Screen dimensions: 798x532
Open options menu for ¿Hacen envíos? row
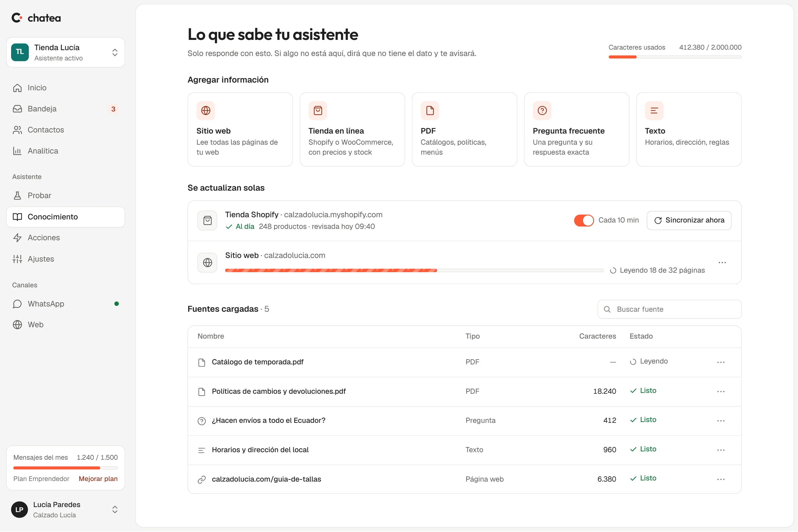pos(721,421)
